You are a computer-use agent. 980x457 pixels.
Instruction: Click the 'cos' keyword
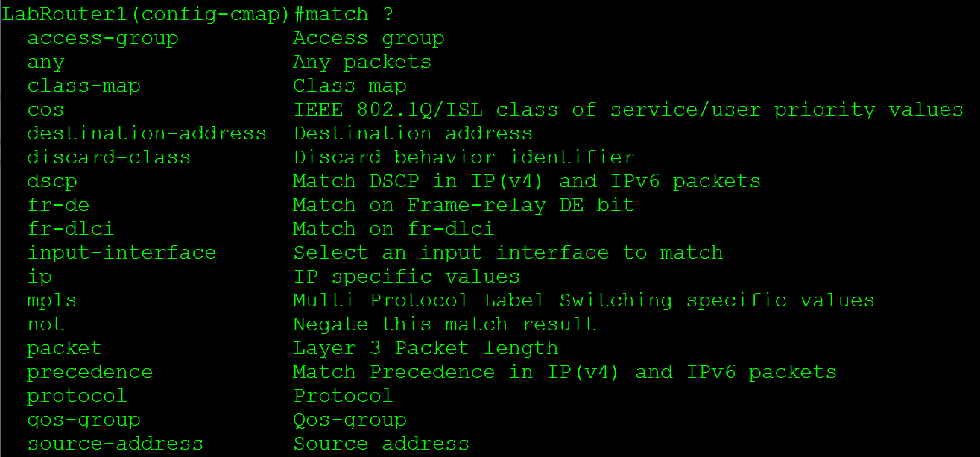click(x=46, y=110)
